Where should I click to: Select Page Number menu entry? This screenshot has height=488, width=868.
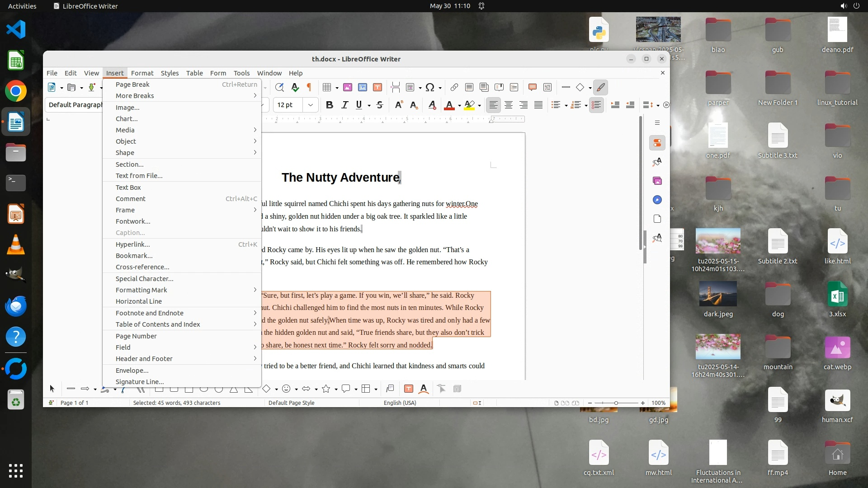(x=136, y=336)
